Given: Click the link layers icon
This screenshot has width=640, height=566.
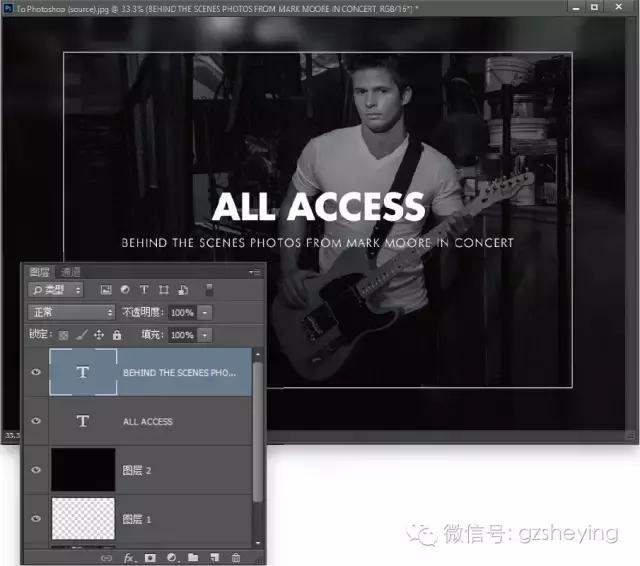Looking at the screenshot, I should [106, 558].
